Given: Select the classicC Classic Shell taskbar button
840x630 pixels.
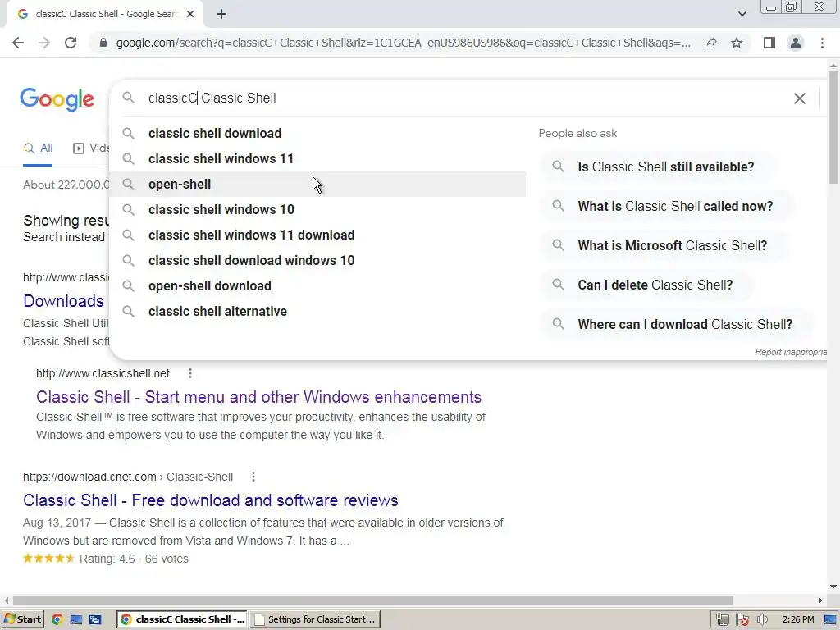Looking at the screenshot, I should pos(182,619).
